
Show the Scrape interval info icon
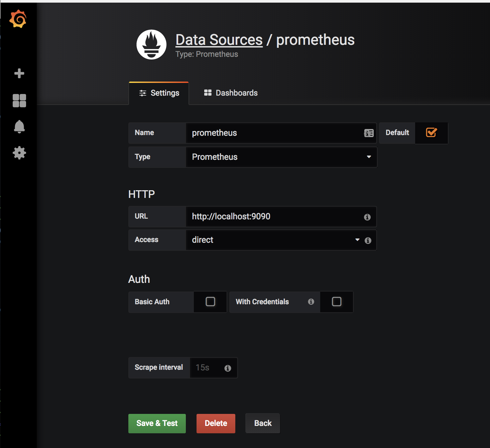(228, 368)
